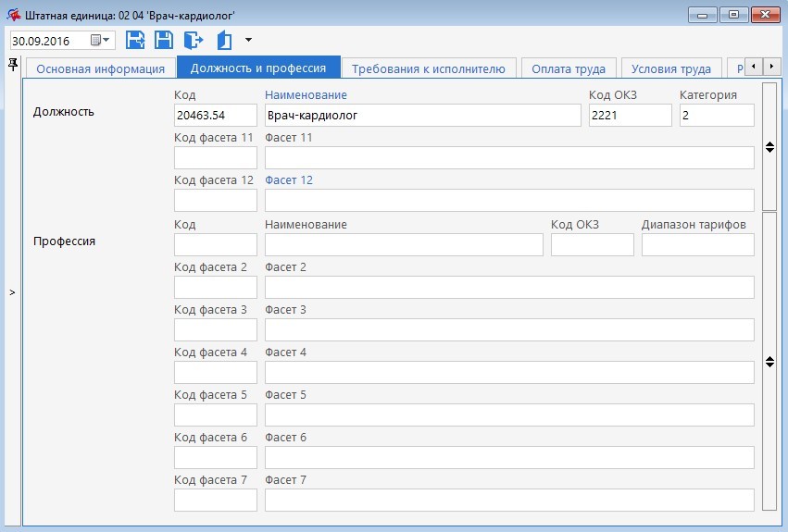Click the Фасет 7 input field
Screen dimensions: 788x532
[x=509, y=501]
